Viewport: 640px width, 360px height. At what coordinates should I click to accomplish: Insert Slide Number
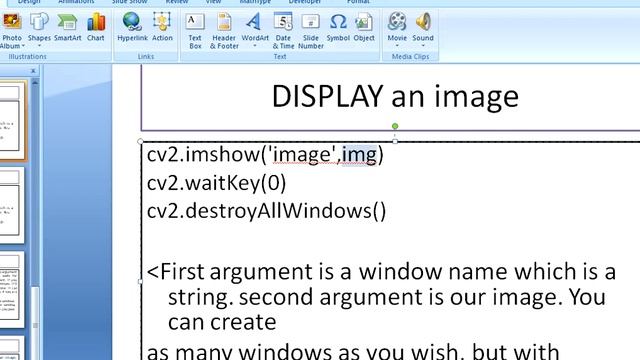coord(311,31)
